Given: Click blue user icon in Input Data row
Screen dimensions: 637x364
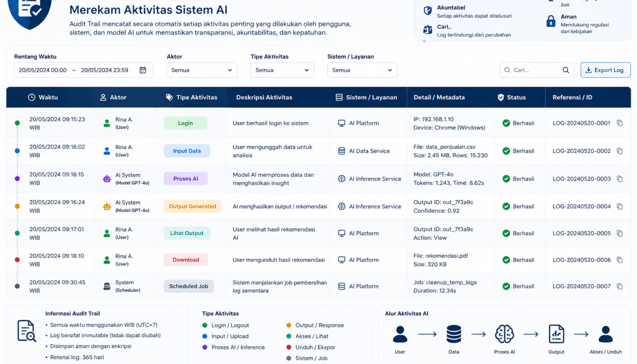Looking at the screenshot, I should [107, 151].
